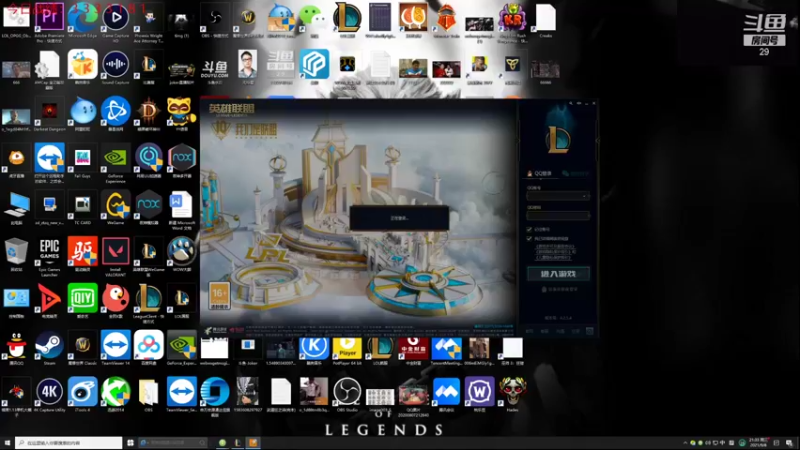Image resolution: width=800 pixels, height=450 pixels.
Task: Open Task View on the taskbar
Action: pyautogui.click(x=130, y=443)
